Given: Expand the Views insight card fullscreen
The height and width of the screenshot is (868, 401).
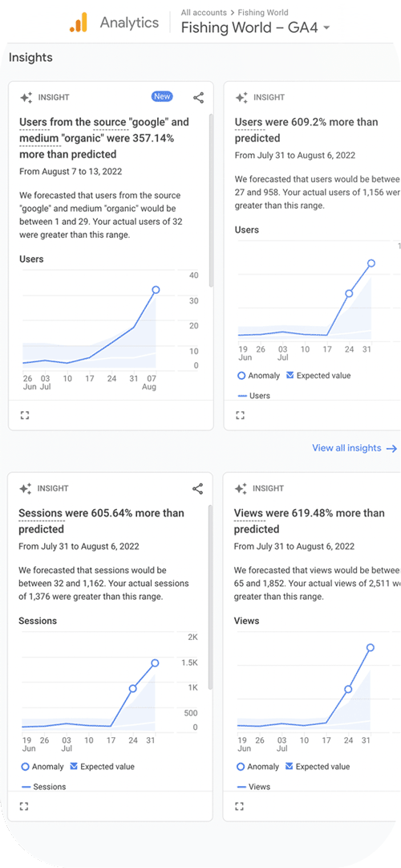Looking at the screenshot, I should [x=240, y=806].
